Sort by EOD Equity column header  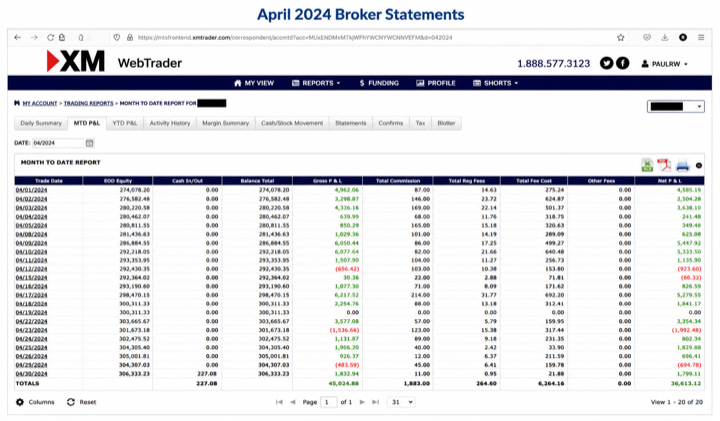coord(118,181)
